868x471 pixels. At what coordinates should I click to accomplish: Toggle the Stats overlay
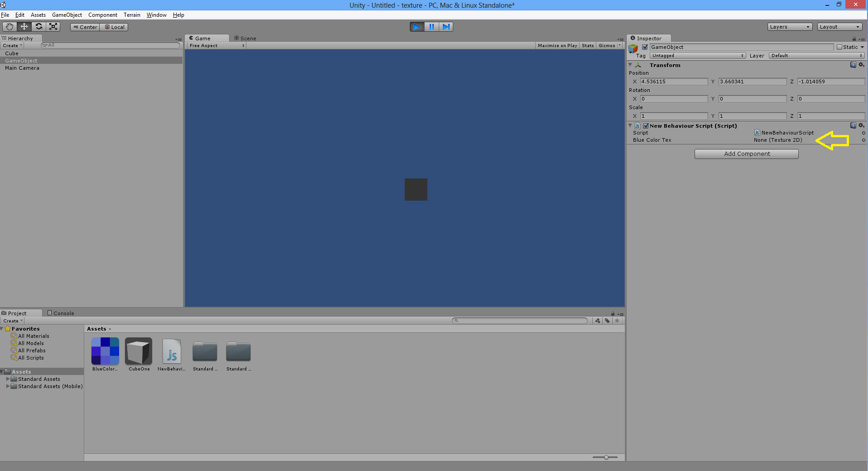(x=588, y=46)
